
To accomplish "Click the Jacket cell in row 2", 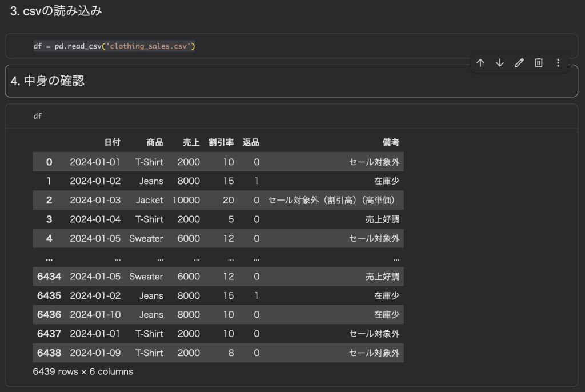I will click(149, 201).
